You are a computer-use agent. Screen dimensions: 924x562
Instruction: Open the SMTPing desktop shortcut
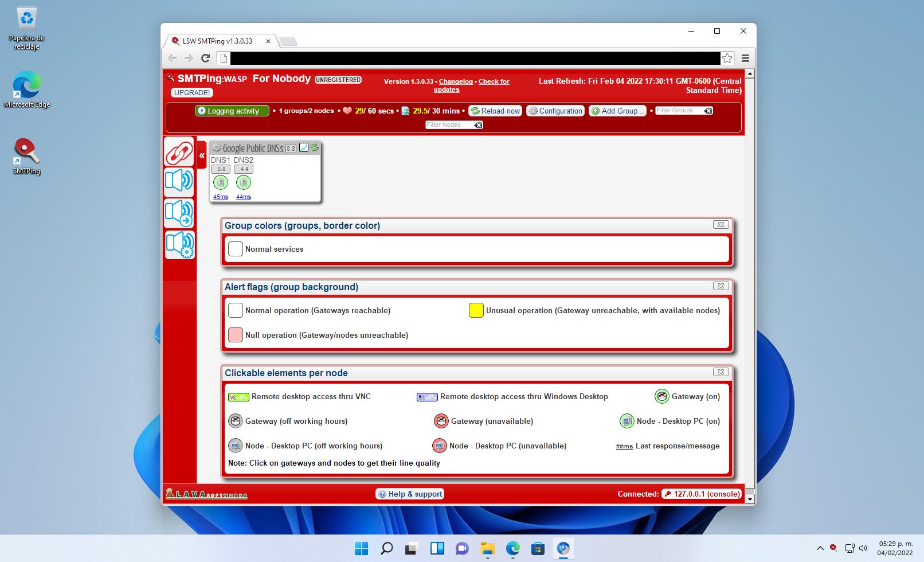click(26, 156)
